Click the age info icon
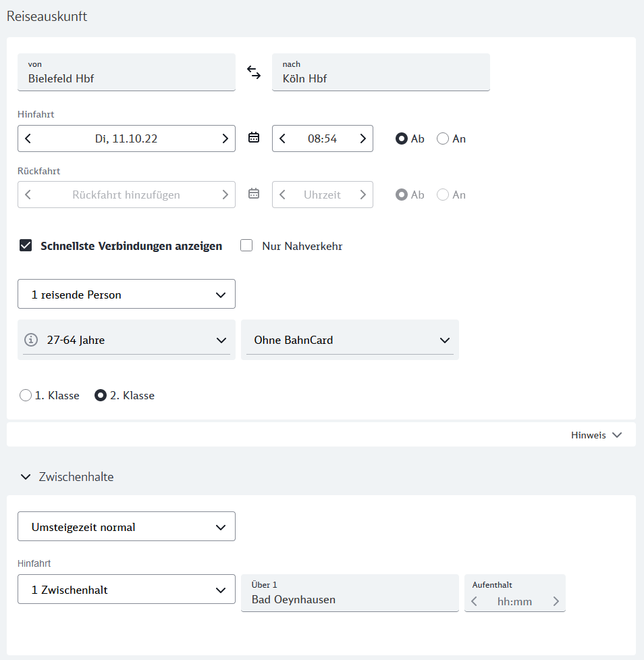This screenshot has width=644, height=660. [30, 340]
